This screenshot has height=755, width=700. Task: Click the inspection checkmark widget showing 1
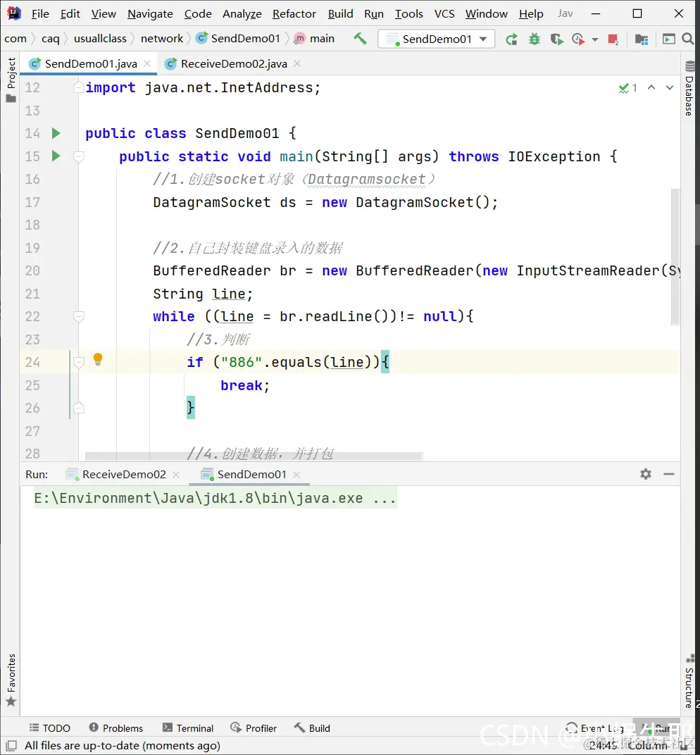627,87
